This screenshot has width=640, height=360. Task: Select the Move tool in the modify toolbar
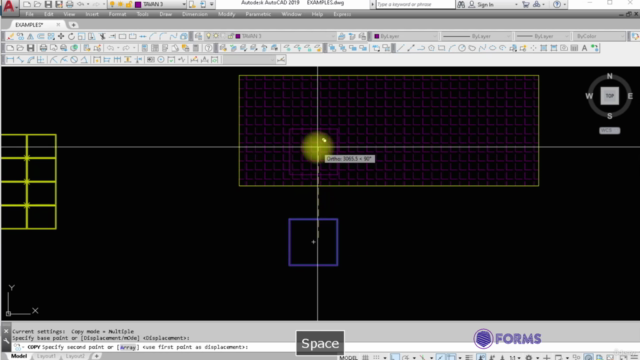pyautogui.click(x=61, y=36)
